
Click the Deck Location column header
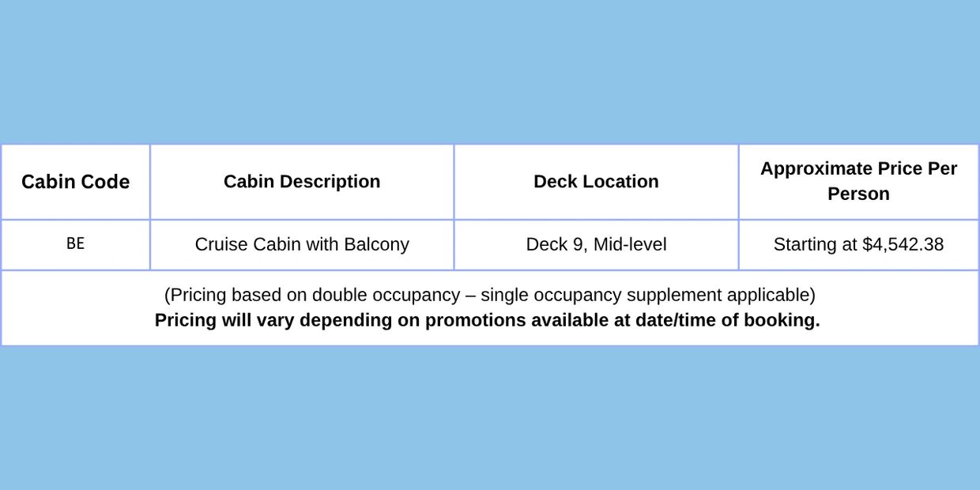596,182
